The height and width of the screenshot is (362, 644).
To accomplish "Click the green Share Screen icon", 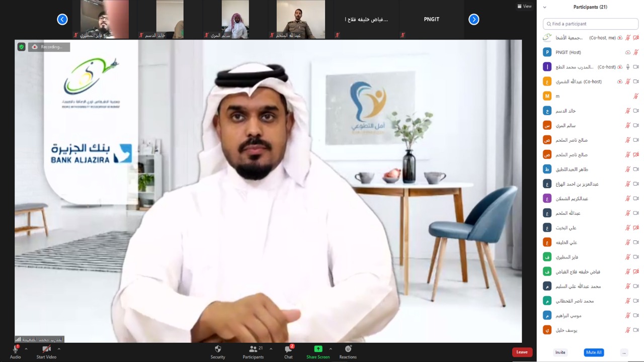I will pos(318,349).
